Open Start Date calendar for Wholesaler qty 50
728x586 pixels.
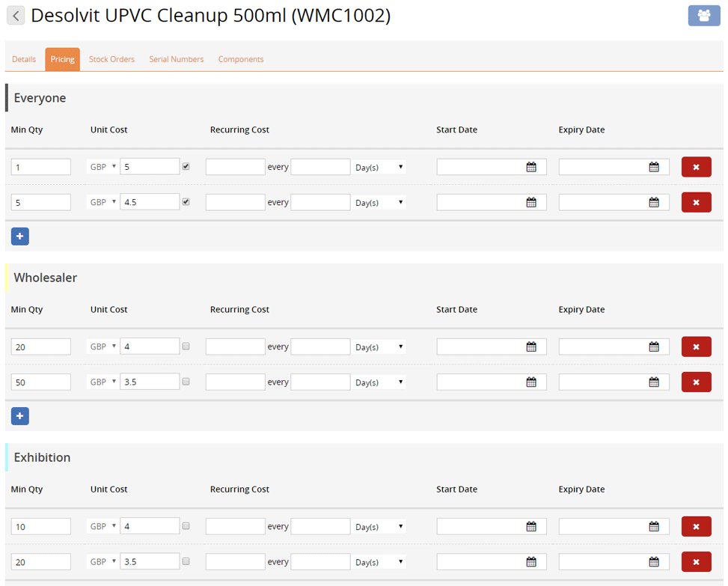pyautogui.click(x=531, y=382)
